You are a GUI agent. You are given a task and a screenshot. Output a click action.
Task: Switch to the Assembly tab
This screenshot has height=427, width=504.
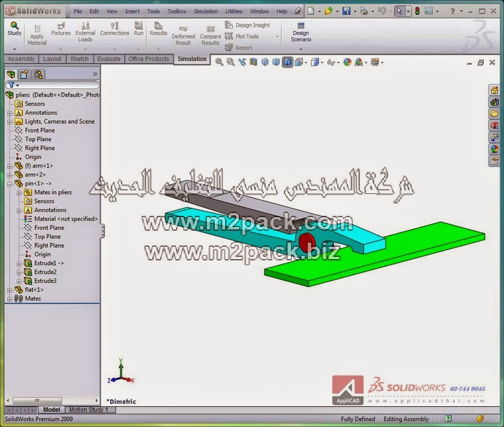[x=21, y=59]
